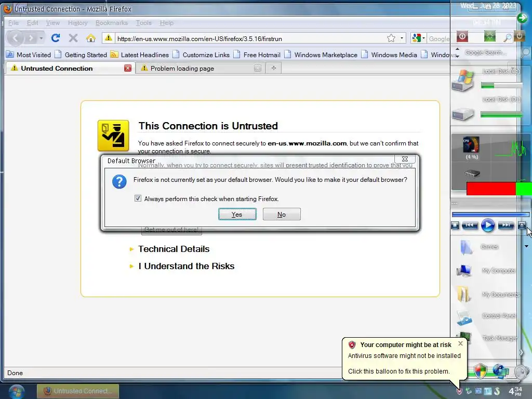
Task: Bookmark this page with the star
Action: [391, 38]
